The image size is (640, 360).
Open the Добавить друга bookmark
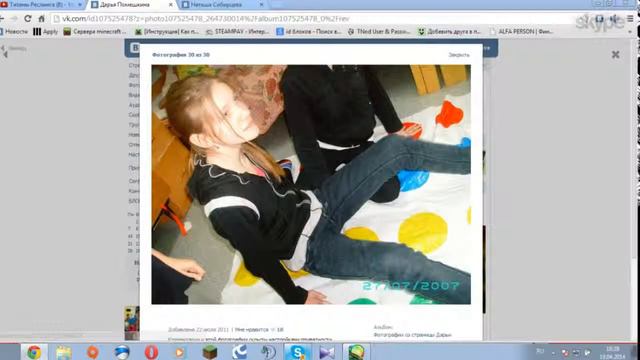point(450,31)
